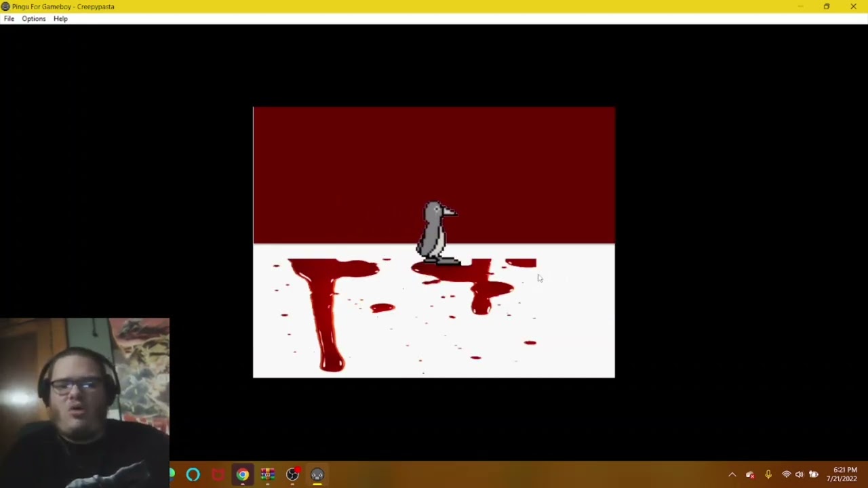Screen dimensions: 868x488
Task: Open the red shield app on taskbar
Action: (x=218, y=474)
